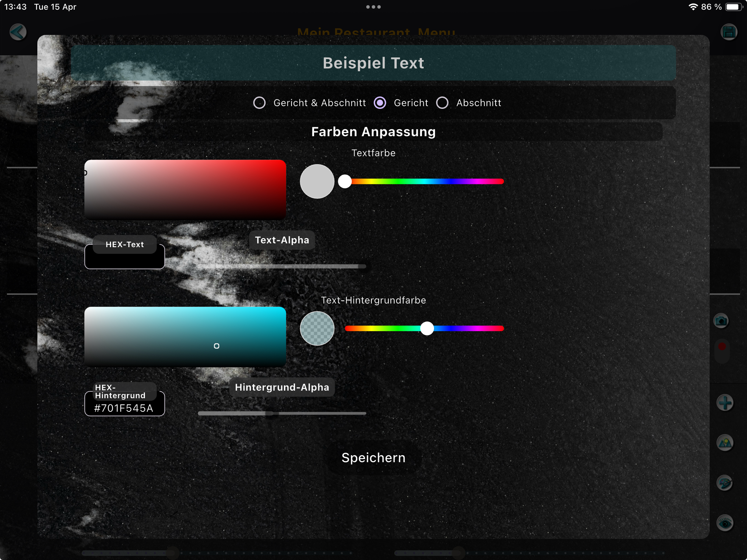The height and width of the screenshot is (560, 747).
Task: Choose the Abschnitt radio button
Action: click(x=443, y=103)
